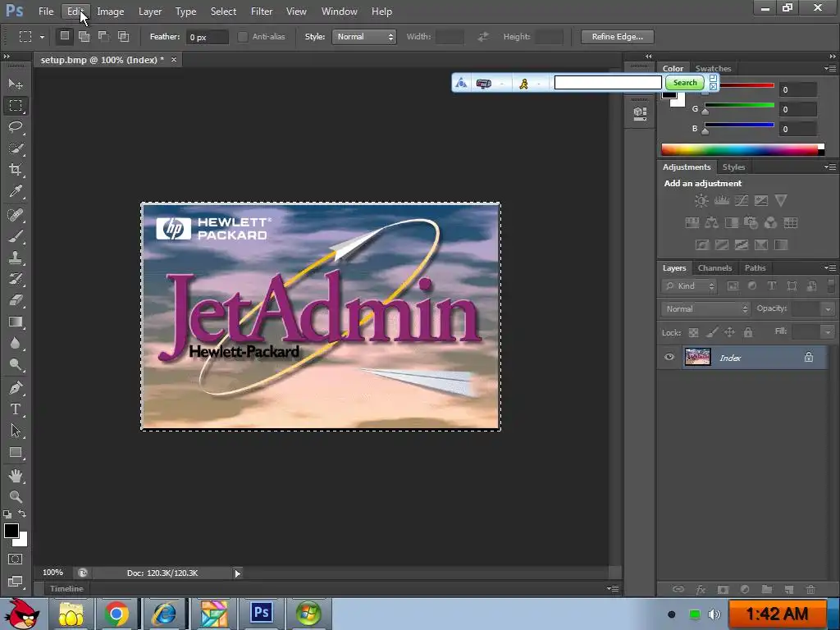
Task: Select the Dodge tool
Action: coord(16,365)
